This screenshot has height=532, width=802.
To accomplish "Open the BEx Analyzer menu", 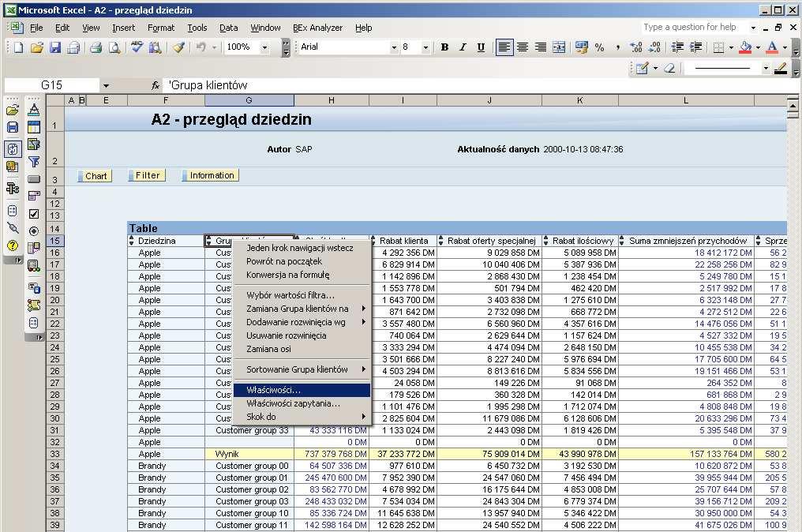I will point(317,28).
